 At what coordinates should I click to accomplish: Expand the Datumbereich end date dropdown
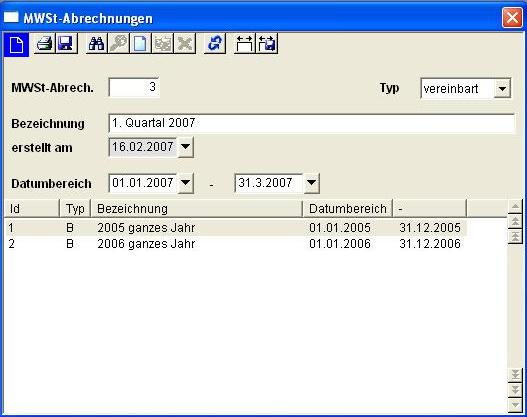click(x=311, y=183)
